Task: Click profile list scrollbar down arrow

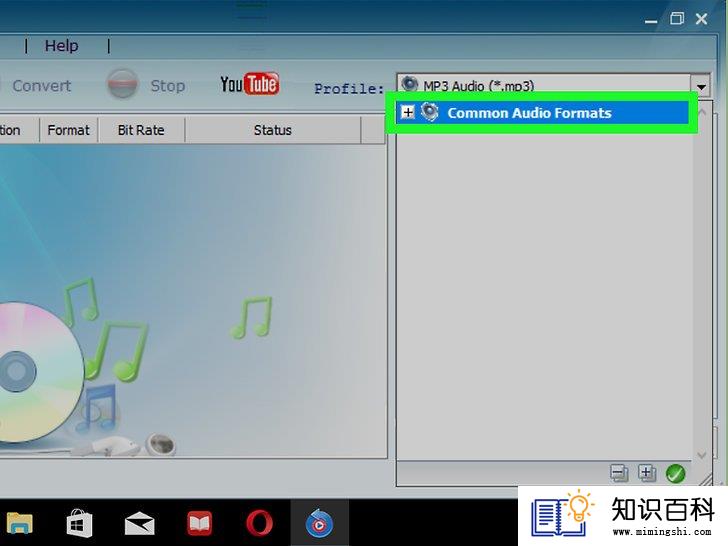Action: pos(702,455)
